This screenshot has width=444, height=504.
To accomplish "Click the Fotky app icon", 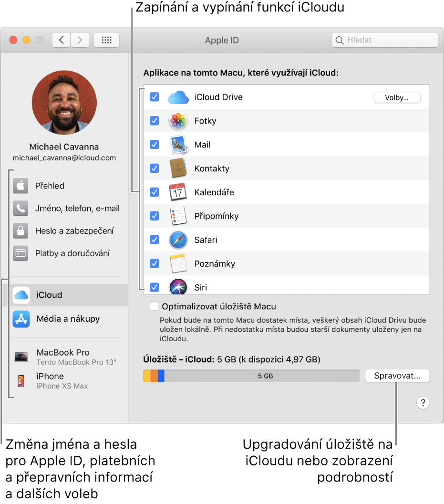I will (x=178, y=121).
